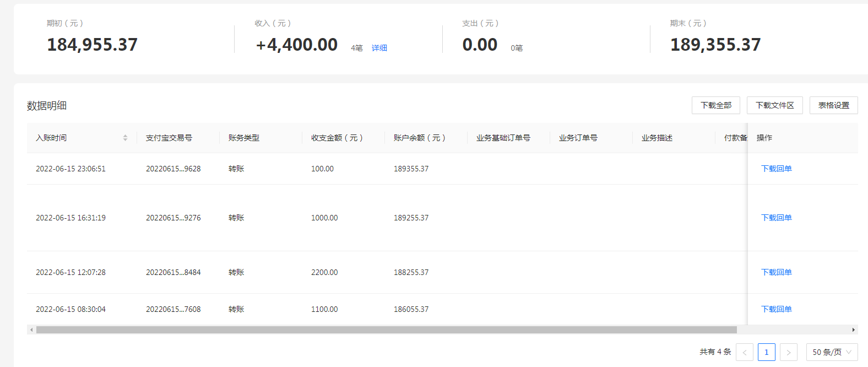The image size is (868, 367).
Task: Sort by 入账时间 using the sort arrows icon
Action: [x=125, y=138]
